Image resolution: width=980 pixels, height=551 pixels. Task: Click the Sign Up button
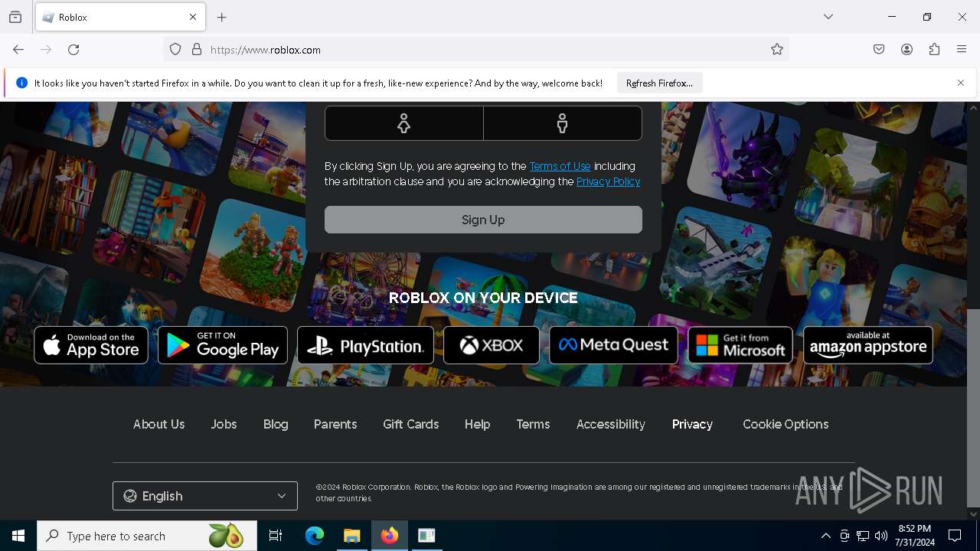(x=483, y=220)
